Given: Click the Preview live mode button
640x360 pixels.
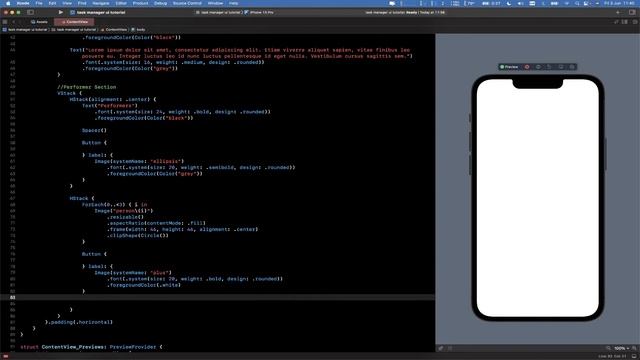Looking at the screenshot, I should pyautogui.click(x=509, y=67).
